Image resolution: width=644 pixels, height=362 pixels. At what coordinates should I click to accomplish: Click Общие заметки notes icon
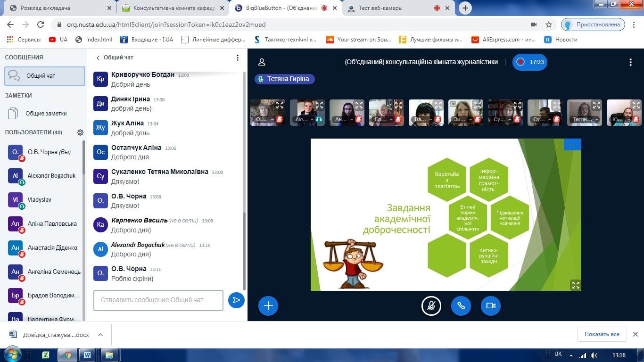[x=12, y=114]
